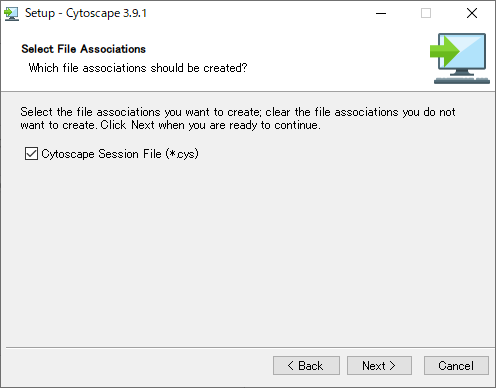Click the Cytoscape Session File (*.cys) label
Image resolution: width=496 pixels, height=388 pixels.
(x=120, y=154)
